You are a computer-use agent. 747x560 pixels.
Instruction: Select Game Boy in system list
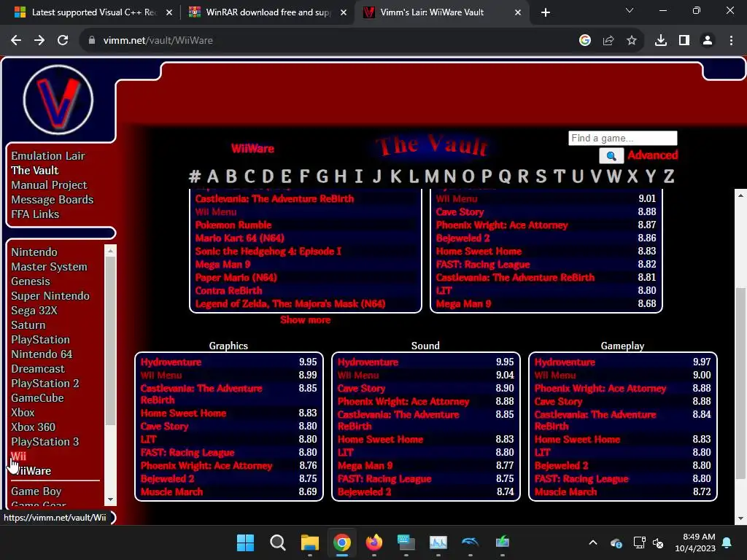[x=36, y=491]
